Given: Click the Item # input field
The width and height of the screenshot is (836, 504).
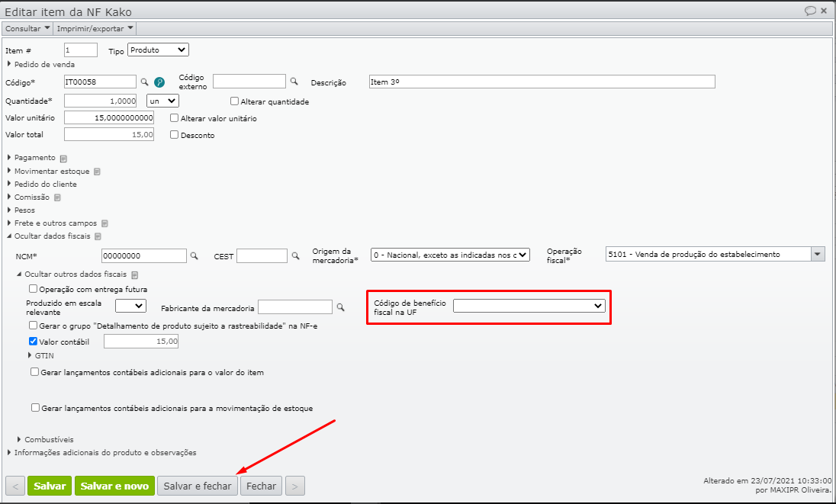Looking at the screenshot, I should 81,50.
